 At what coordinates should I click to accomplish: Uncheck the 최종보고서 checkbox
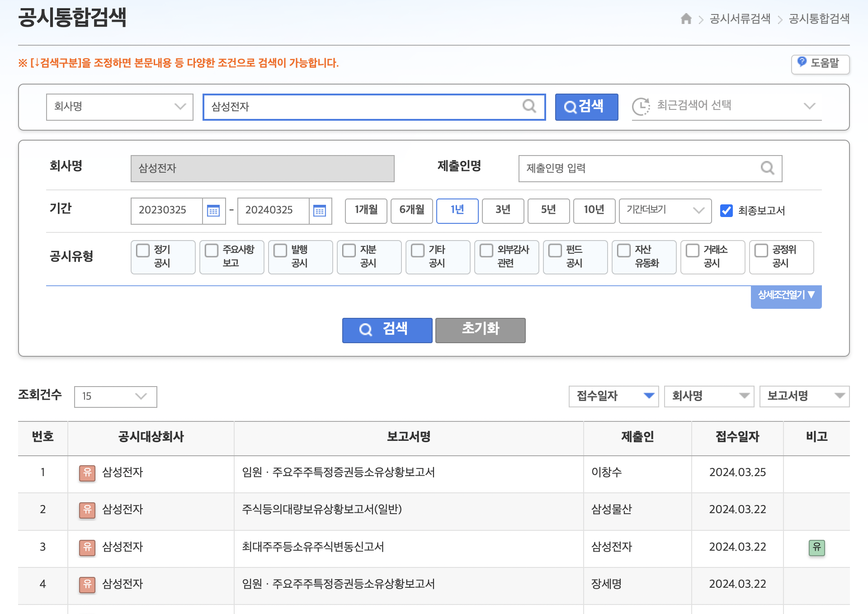point(726,211)
